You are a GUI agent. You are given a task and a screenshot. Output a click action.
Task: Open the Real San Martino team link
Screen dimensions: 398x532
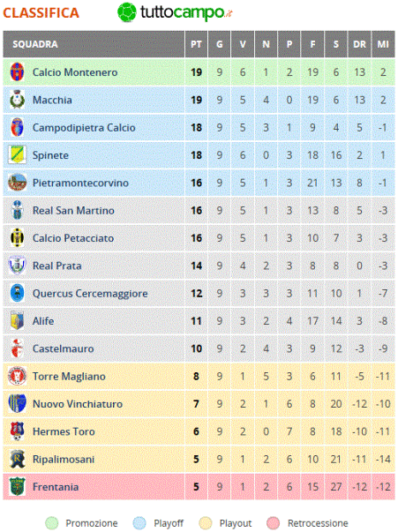coord(73,210)
